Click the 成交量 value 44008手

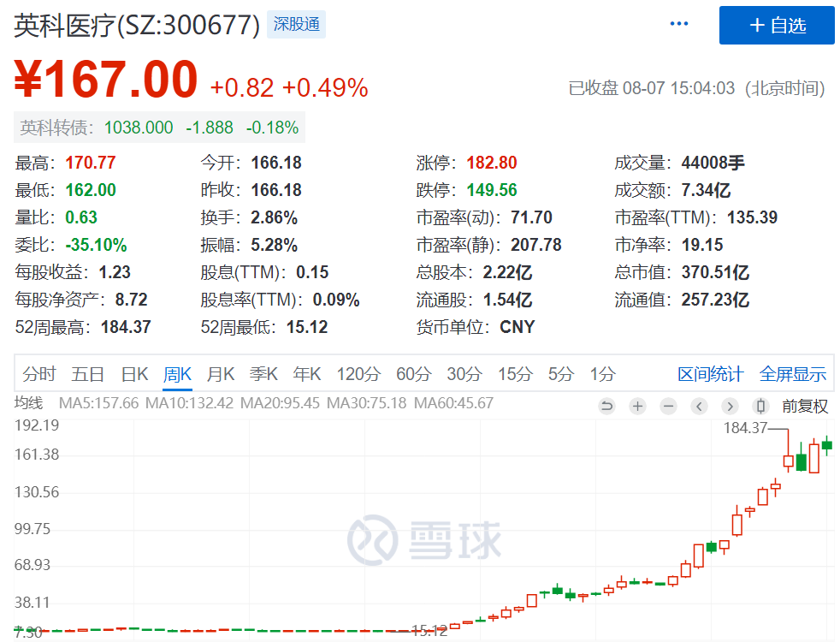(713, 163)
